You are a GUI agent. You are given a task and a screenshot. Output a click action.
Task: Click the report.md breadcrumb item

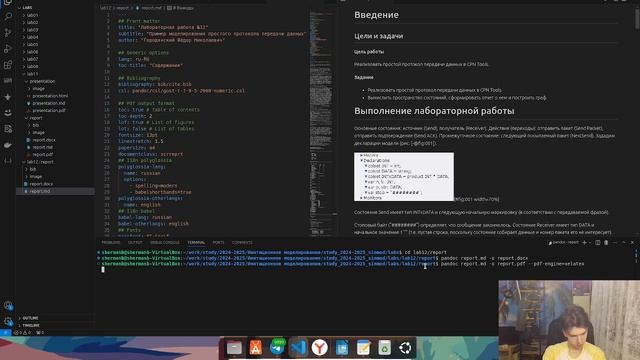point(148,8)
